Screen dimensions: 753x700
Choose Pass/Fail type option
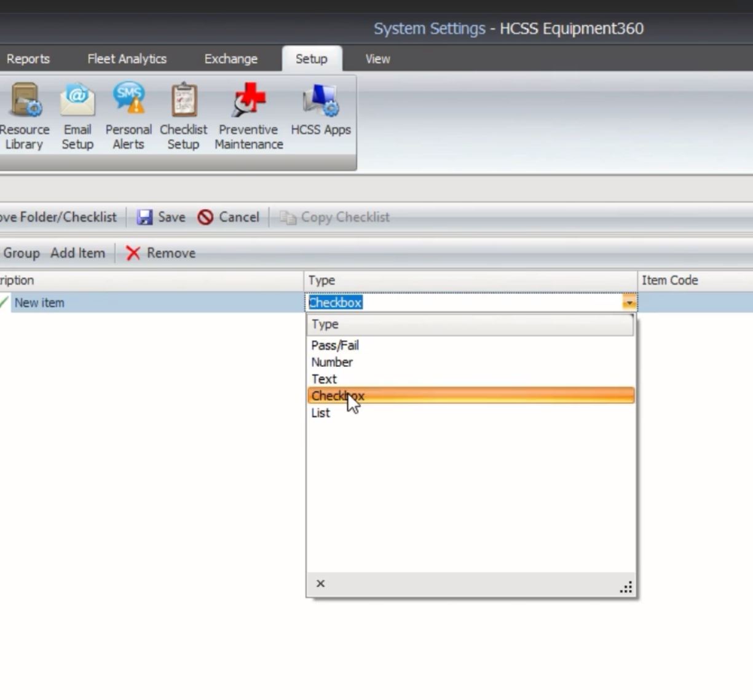471,345
